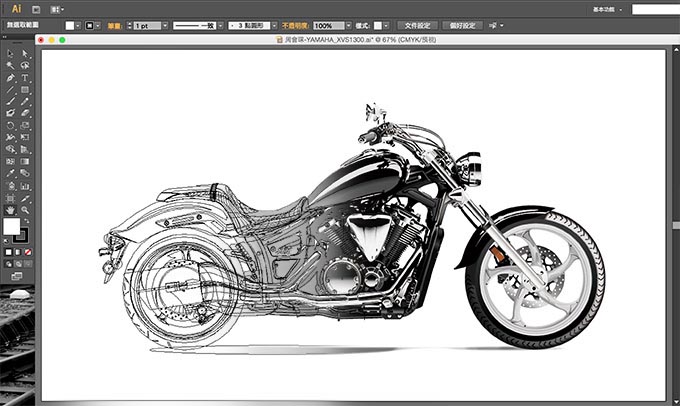Open the opacity 100% dropdown arrow
Screen dimensions: 680x406
[348, 26]
